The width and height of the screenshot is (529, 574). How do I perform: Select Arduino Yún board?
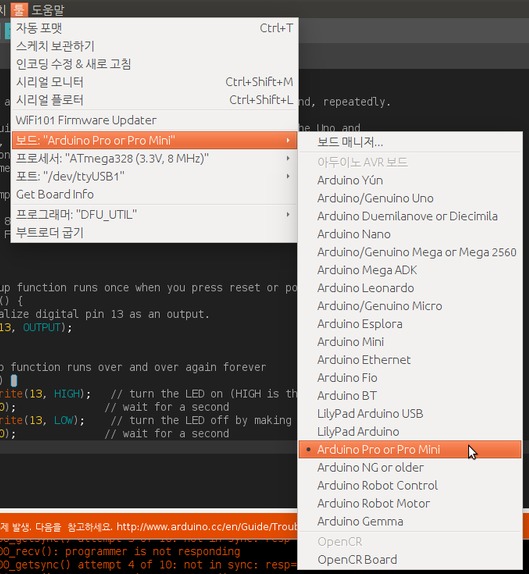pyautogui.click(x=410, y=180)
